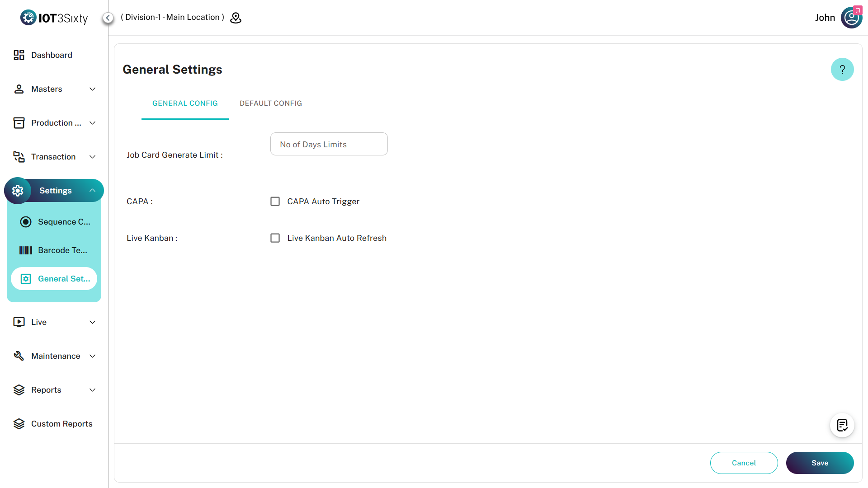The image size is (868, 488).
Task: Collapse sidebar with the left arrow button
Action: [108, 18]
